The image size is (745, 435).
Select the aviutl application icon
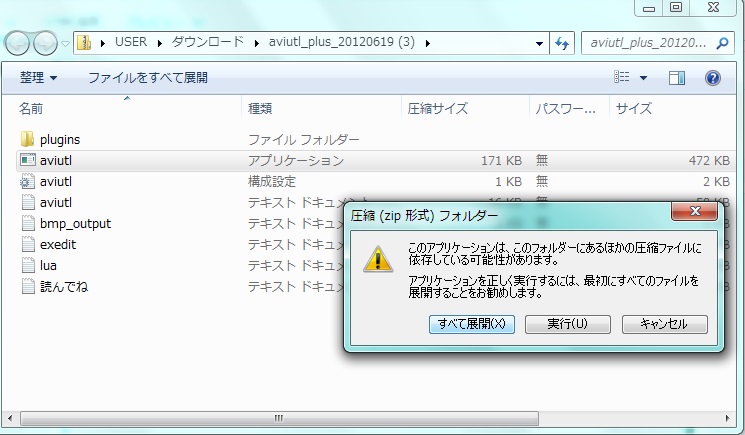28,160
